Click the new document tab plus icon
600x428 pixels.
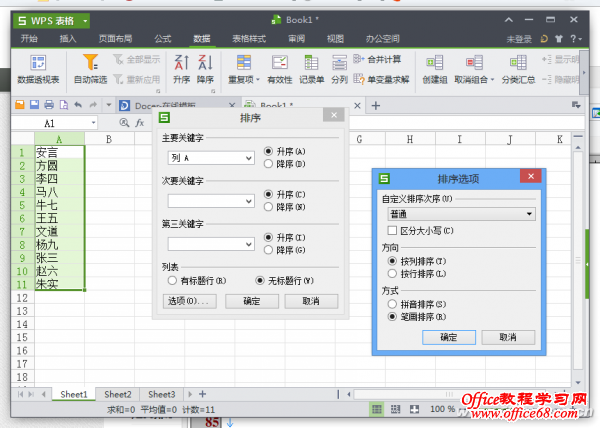click(x=376, y=106)
